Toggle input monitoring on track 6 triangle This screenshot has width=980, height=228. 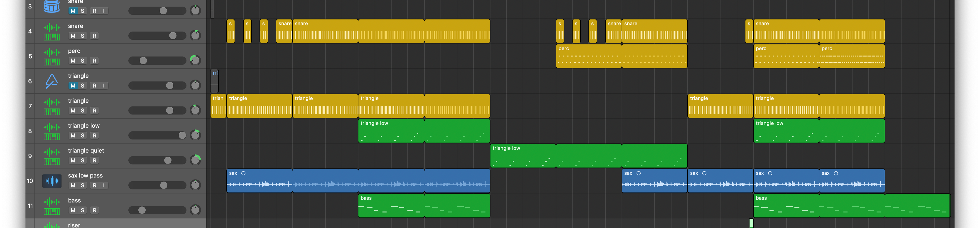[x=104, y=86]
